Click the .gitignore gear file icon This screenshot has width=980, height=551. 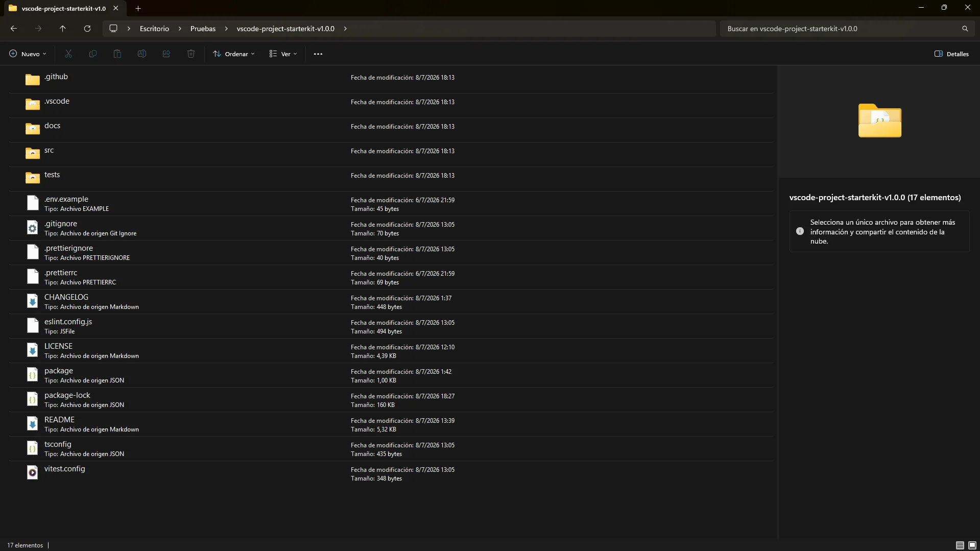pos(33,227)
